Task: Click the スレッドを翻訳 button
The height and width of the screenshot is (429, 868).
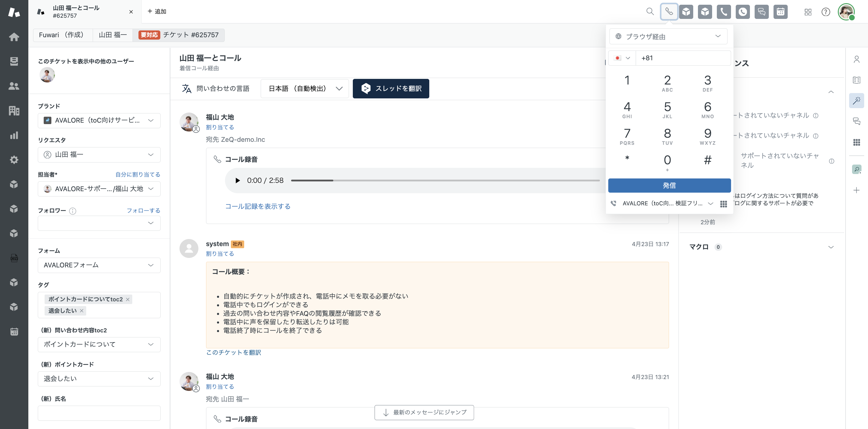Action: [391, 89]
